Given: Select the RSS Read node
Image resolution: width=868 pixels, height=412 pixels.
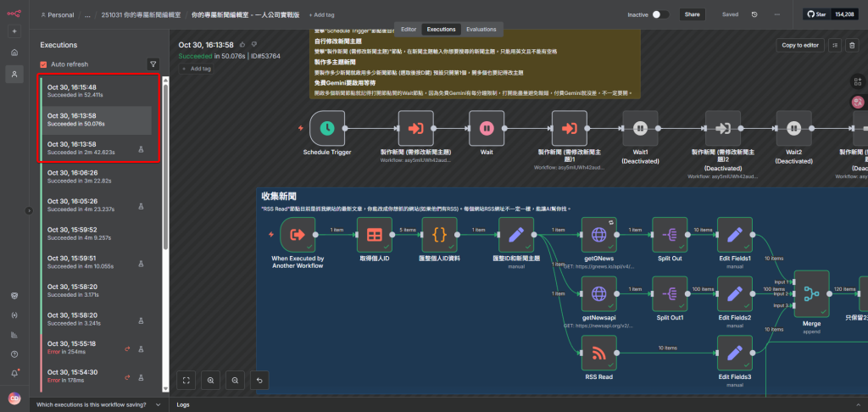Looking at the screenshot, I should (599, 353).
